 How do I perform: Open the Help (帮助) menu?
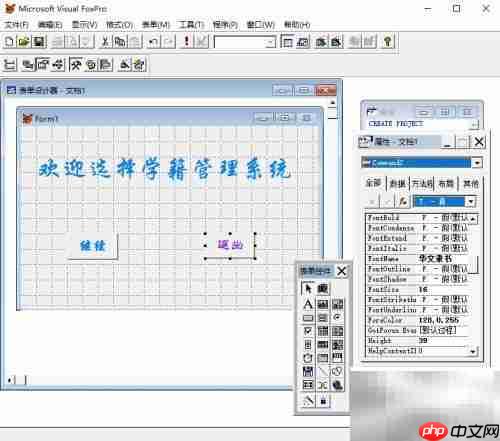coord(297,25)
